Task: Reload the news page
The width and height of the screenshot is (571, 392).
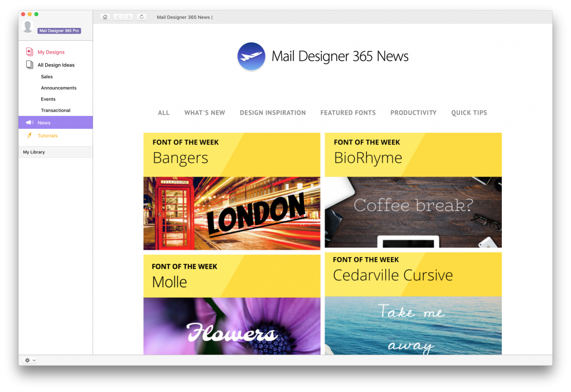Action: click(142, 17)
